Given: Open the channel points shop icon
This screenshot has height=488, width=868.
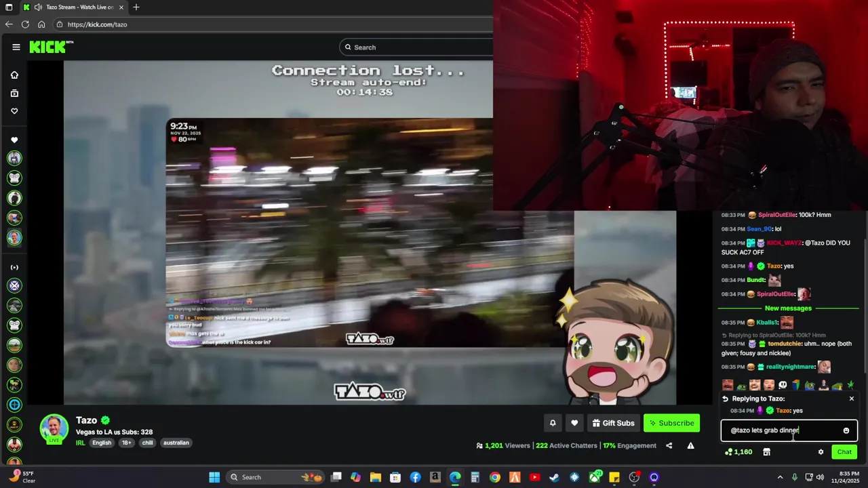Looking at the screenshot, I should point(766,452).
